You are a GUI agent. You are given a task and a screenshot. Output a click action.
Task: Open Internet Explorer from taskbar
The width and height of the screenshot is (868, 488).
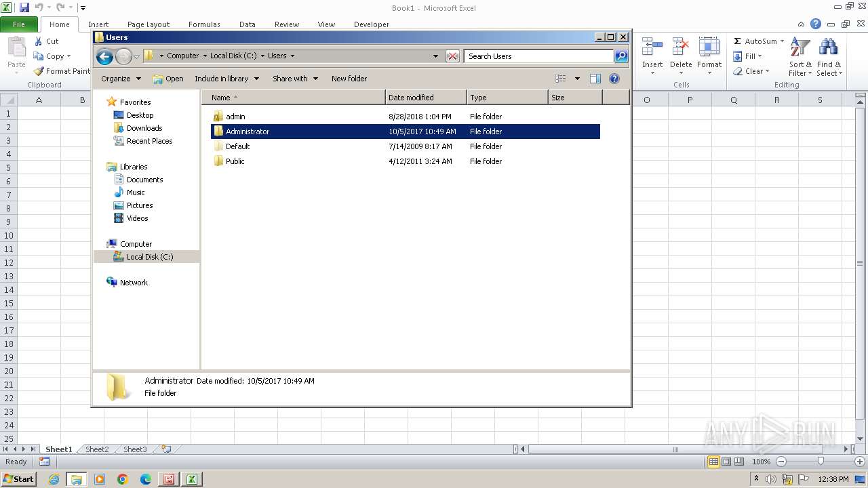(54, 479)
